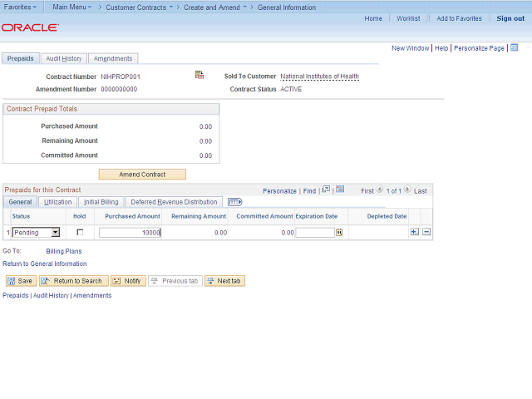The height and width of the screenshot is (399, 532).
Task: Add a new prepaid row with plus icon
Action: click(414, 232)
